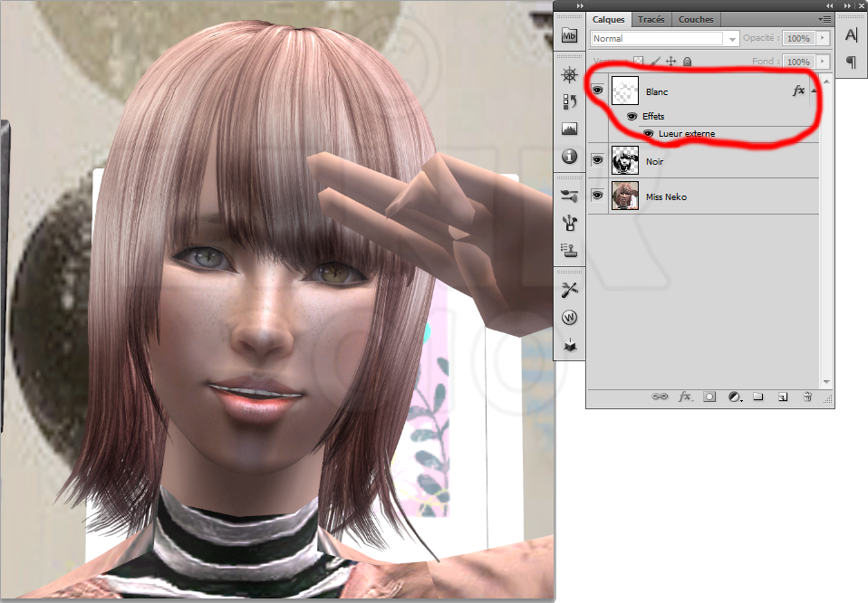Switch to the Tracés tab

point(651,19)
